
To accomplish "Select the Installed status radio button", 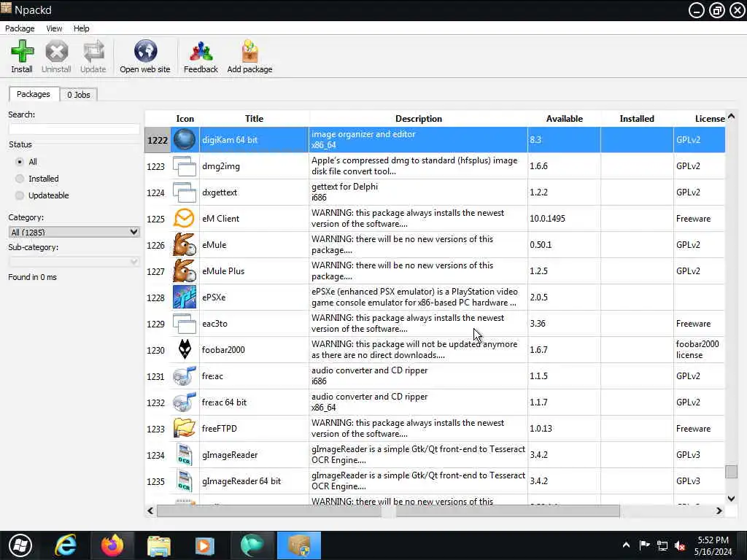I will [20, 179].
